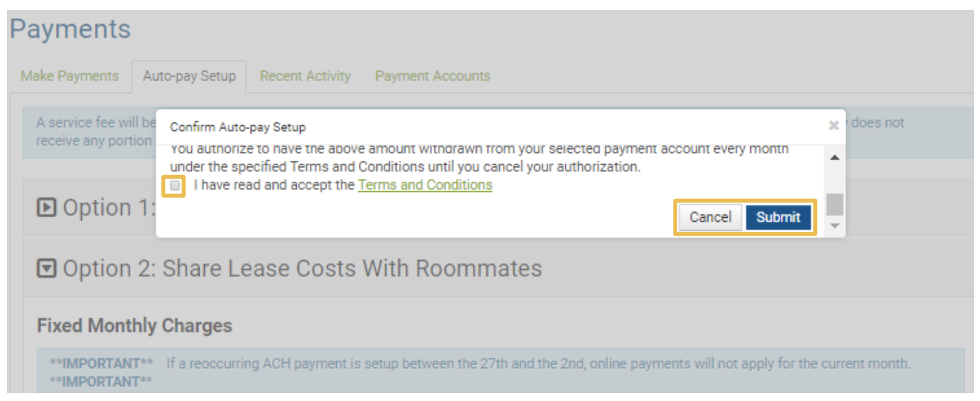Screen dimensions: 980x401
Task: Click the play-style triangle beside Option 1
Action: pos(48,206)
